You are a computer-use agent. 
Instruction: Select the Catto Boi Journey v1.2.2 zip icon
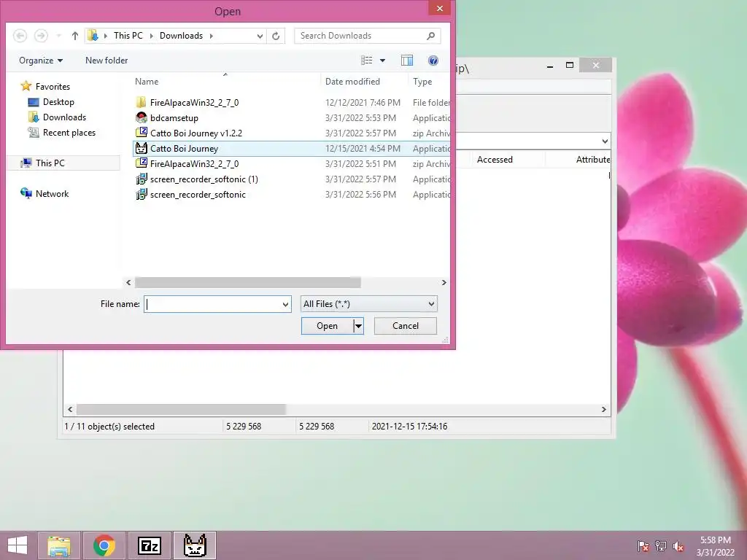point(141,133)
